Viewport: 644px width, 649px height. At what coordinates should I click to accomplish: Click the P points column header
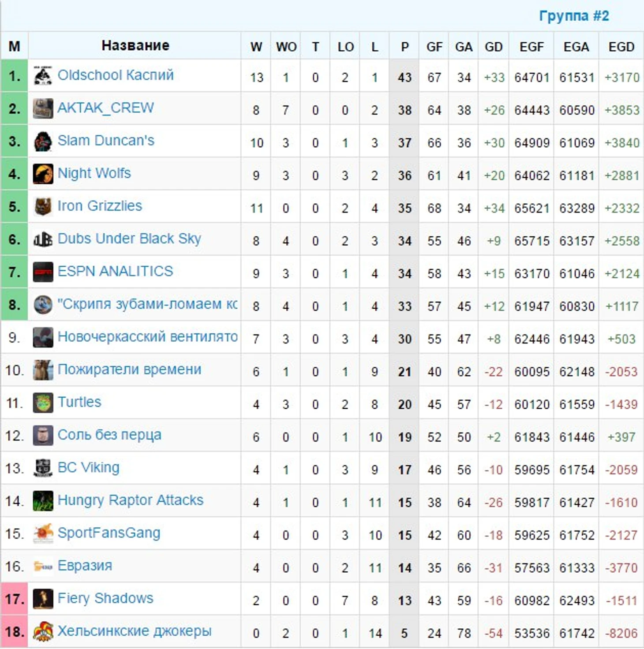coord(404,47)
